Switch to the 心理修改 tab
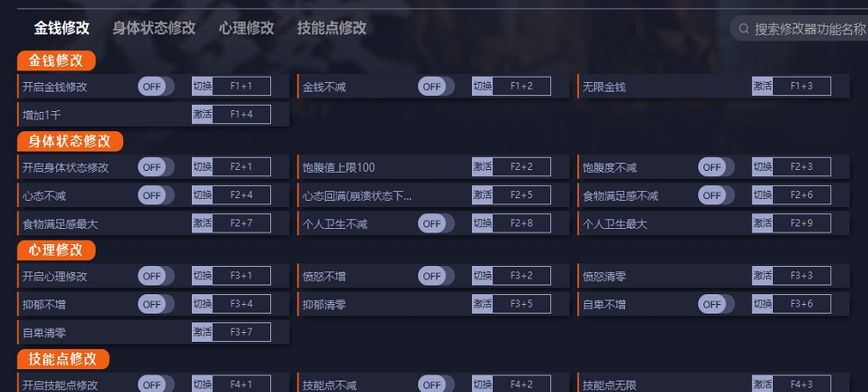The image size is (868, 392). pos(246,28)
